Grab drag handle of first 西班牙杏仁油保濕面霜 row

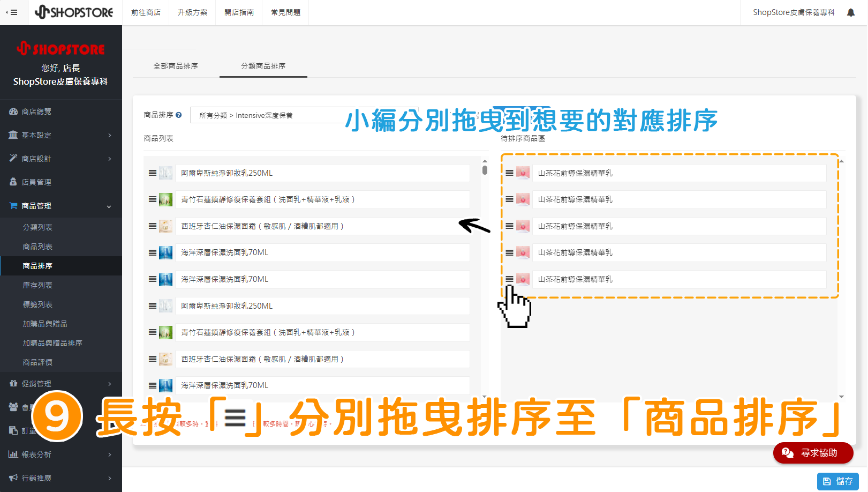(153, 226)
